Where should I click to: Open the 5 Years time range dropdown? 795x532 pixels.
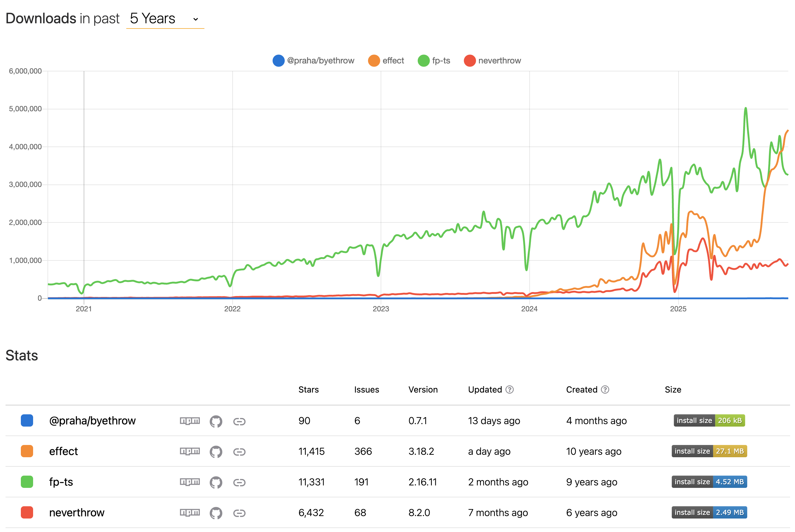165,19
